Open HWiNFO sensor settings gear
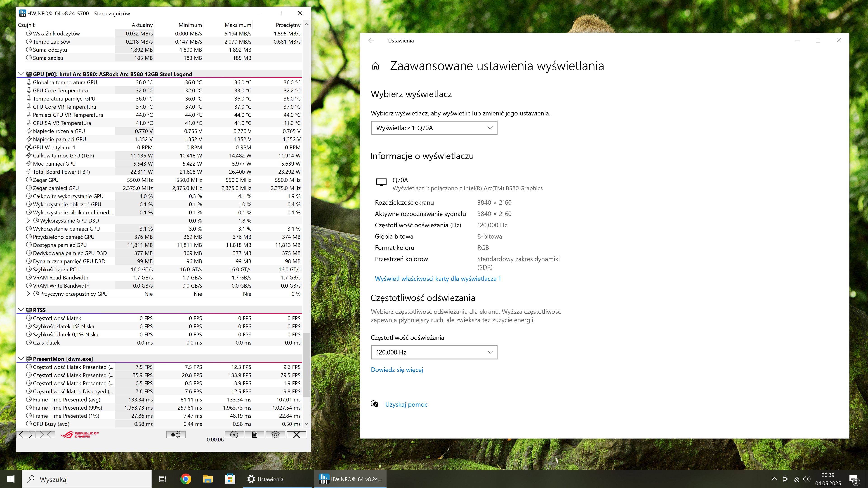 click(275, 435)
